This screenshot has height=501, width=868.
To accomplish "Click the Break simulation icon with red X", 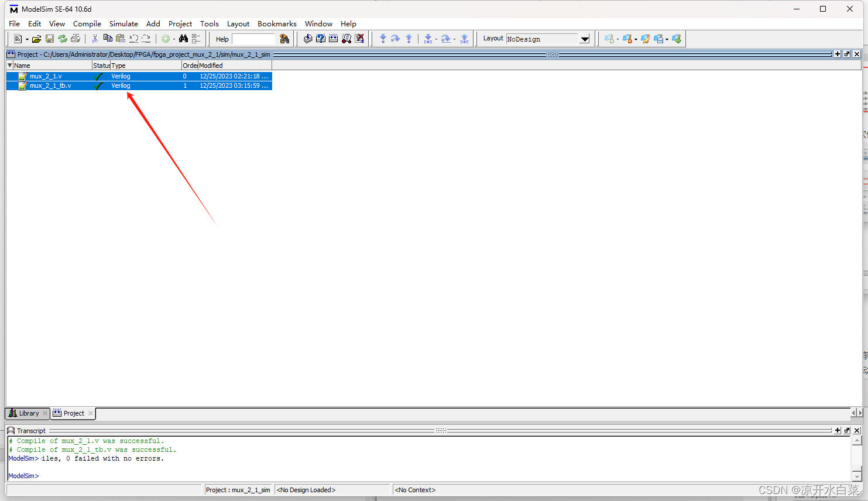I will click(x=360, y=39).
